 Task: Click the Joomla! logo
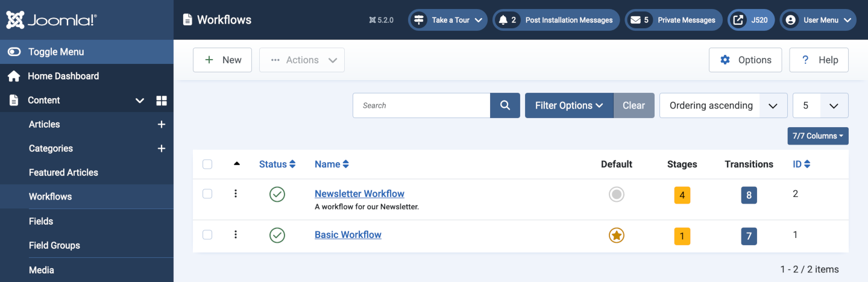51,20
